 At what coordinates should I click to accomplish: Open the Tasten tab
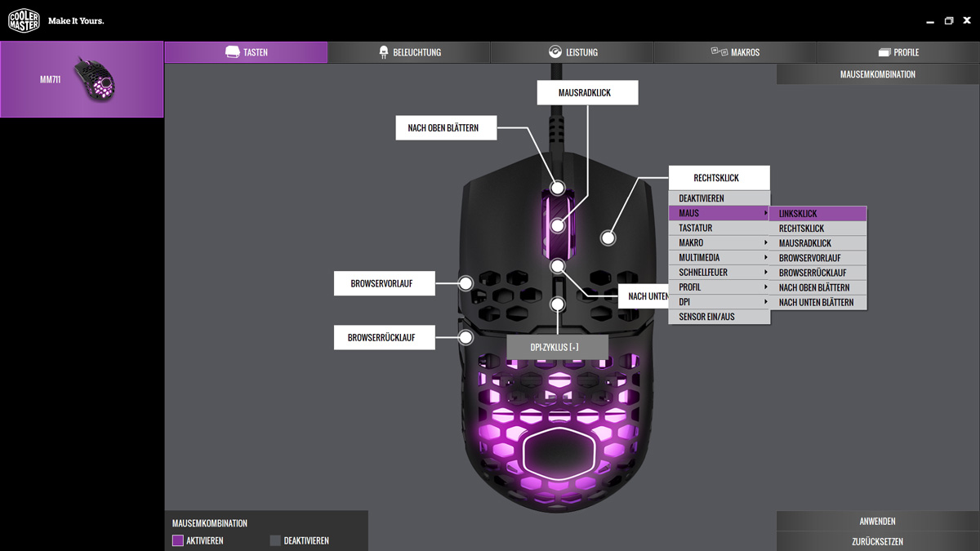[x=246, y=52]
